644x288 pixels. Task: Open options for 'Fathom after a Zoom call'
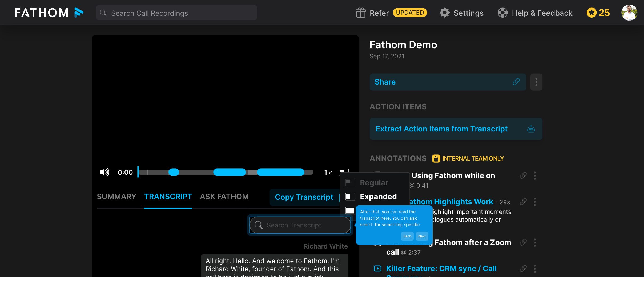click(x=535, y=242)
